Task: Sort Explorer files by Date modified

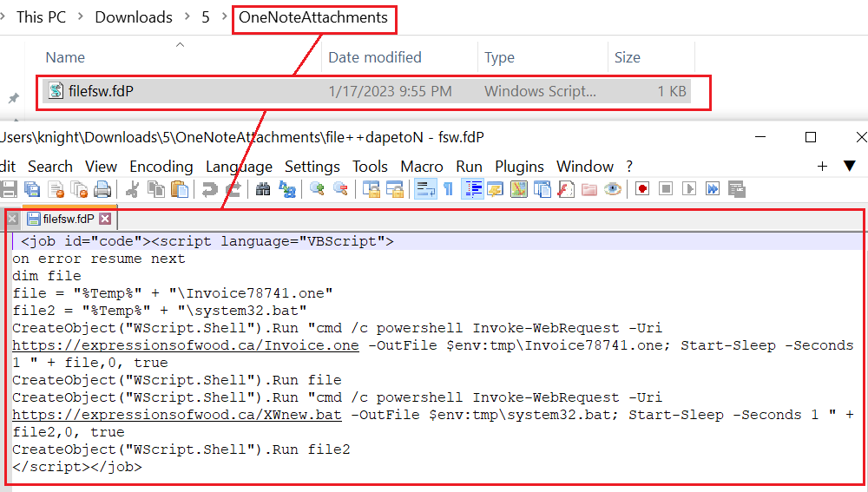Action: coord(375,57)
